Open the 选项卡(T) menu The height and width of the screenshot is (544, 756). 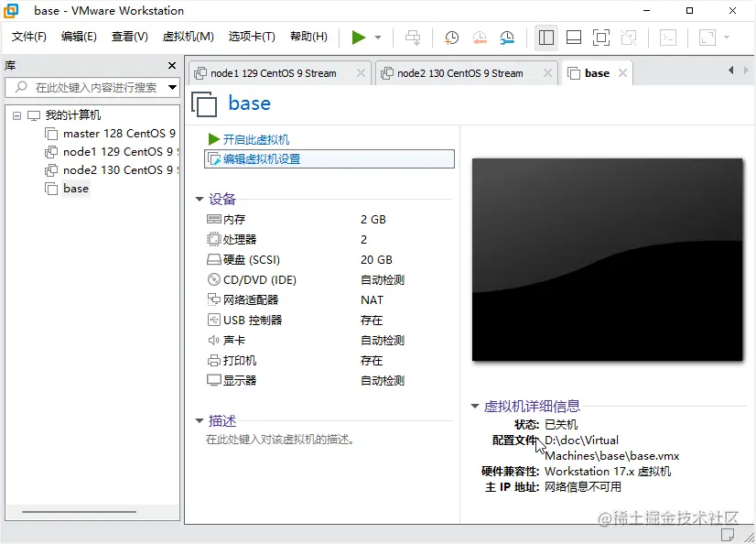click(x=252, y=37)
